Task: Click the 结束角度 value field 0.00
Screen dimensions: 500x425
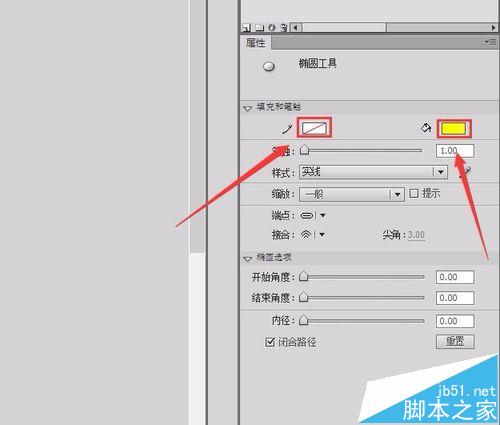Action: [455, 298]
